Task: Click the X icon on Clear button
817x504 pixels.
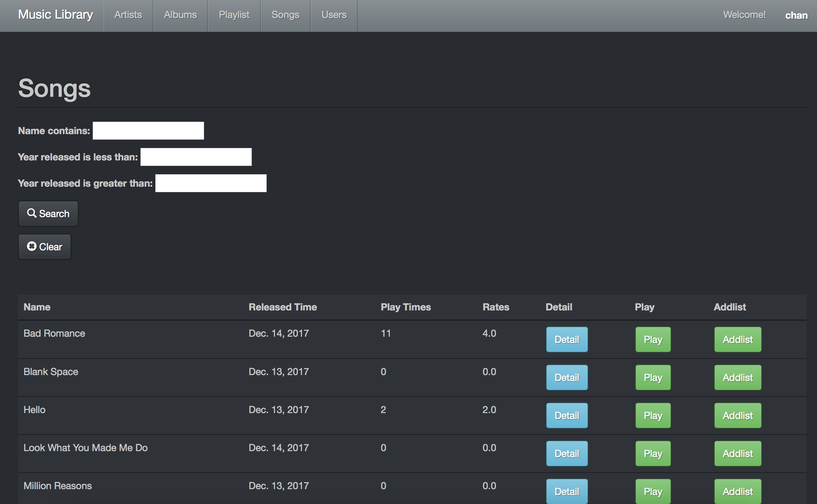Action: pyautogui.click(x=31, y=246)
